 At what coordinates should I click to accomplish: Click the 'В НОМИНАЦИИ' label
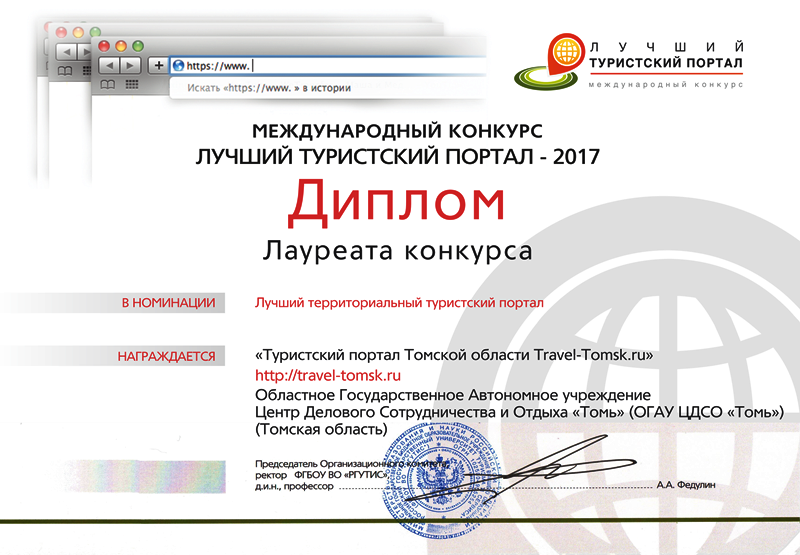168,303
